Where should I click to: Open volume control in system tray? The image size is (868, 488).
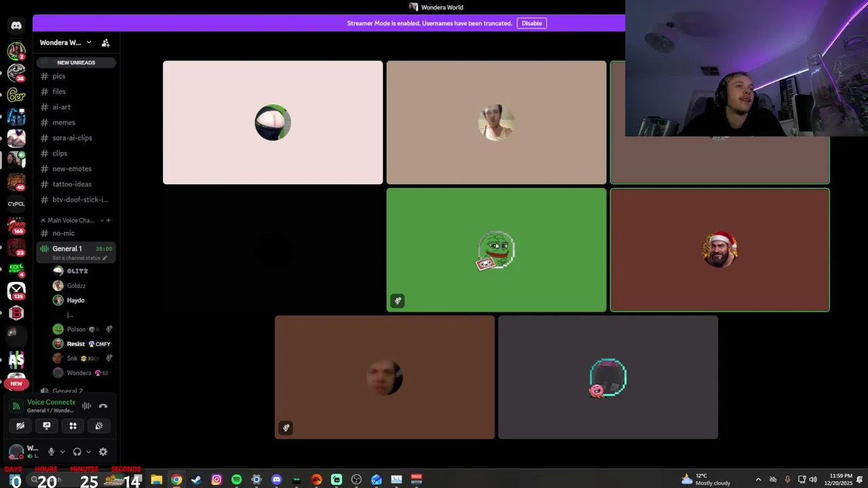tap(813, 480)
